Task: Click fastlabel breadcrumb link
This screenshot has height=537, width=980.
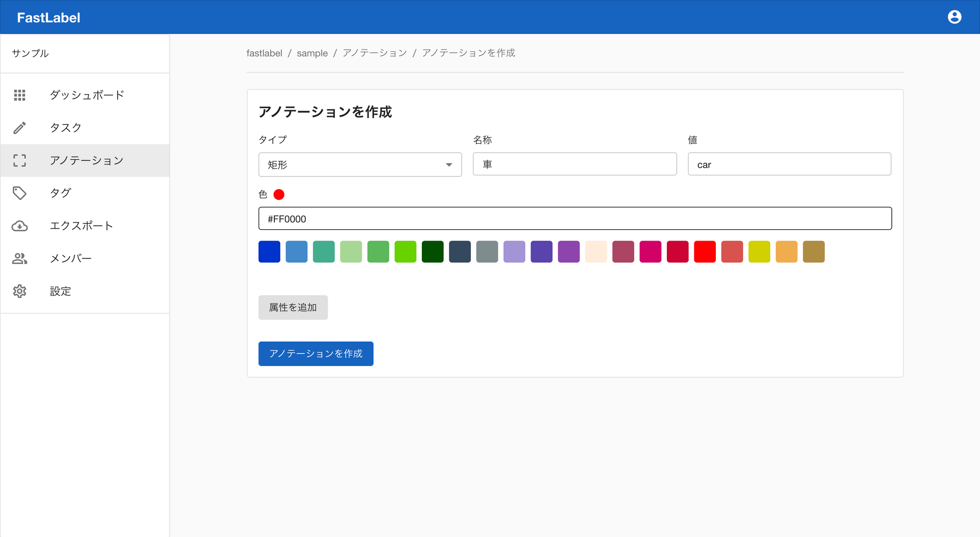Action: pos(264,53)
